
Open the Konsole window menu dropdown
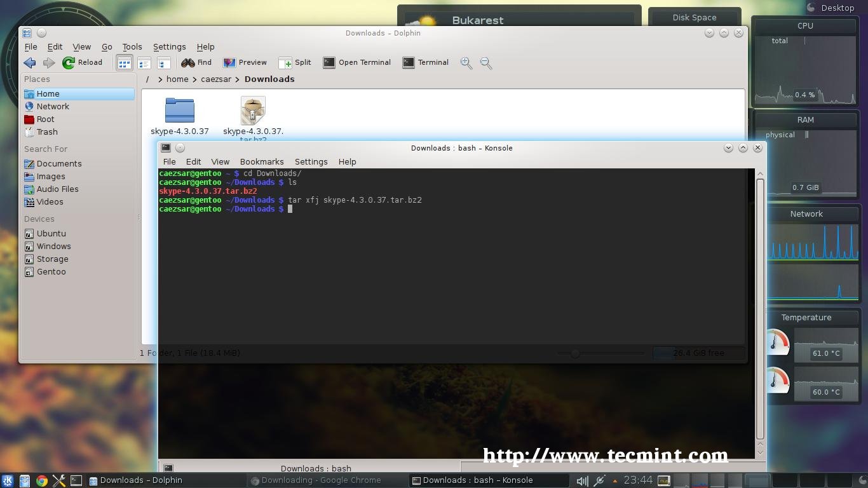click(165, 147)
